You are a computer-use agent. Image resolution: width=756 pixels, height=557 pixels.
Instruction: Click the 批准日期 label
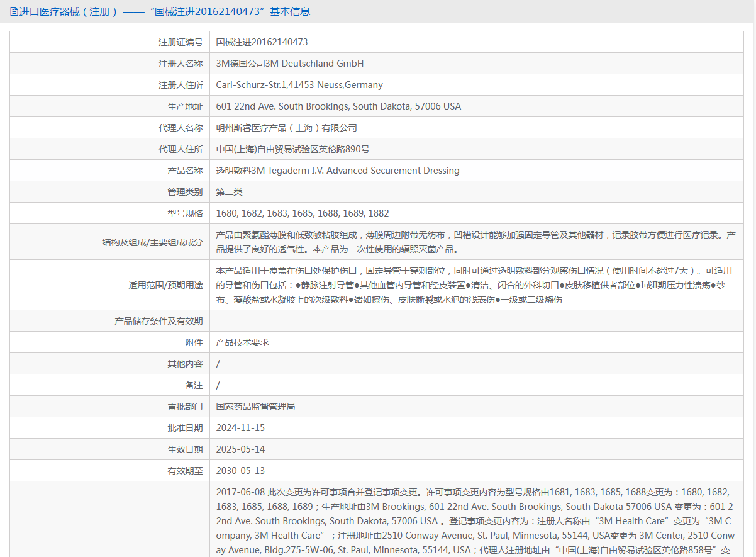click(185, 428)
